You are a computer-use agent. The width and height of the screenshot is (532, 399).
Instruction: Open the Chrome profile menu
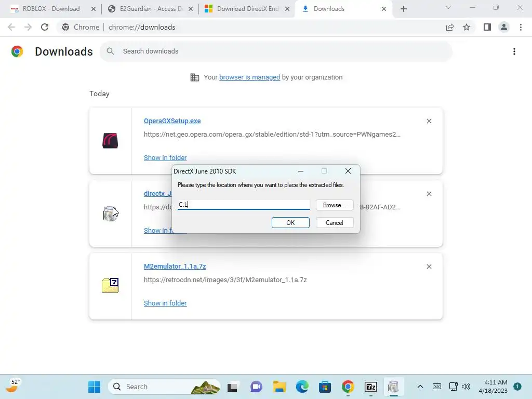coord(504,27)
